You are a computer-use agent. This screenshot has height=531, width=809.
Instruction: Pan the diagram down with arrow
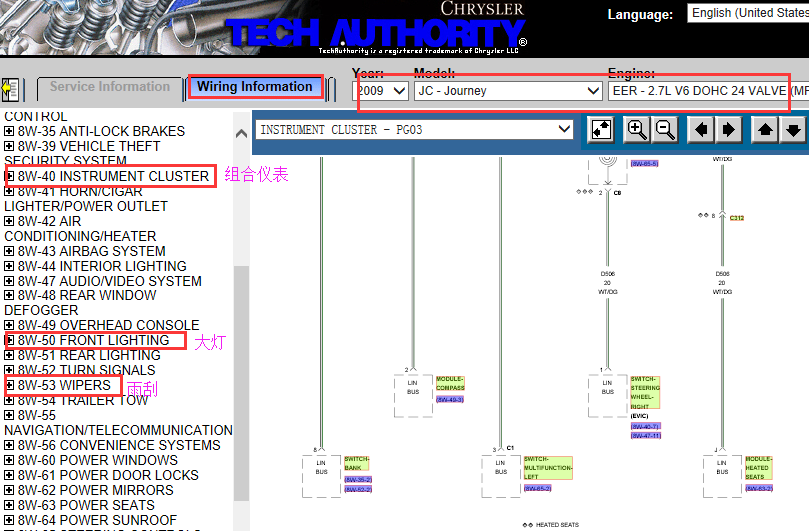794,129
